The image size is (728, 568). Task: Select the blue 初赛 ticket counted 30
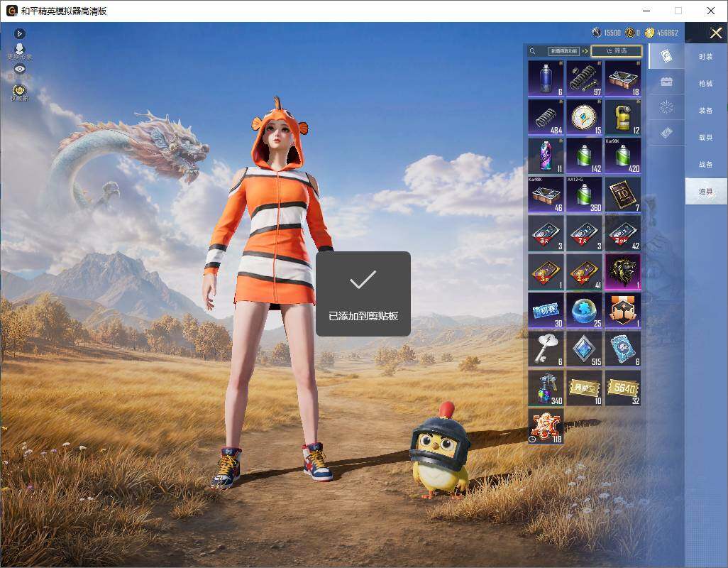click(546, 311)
